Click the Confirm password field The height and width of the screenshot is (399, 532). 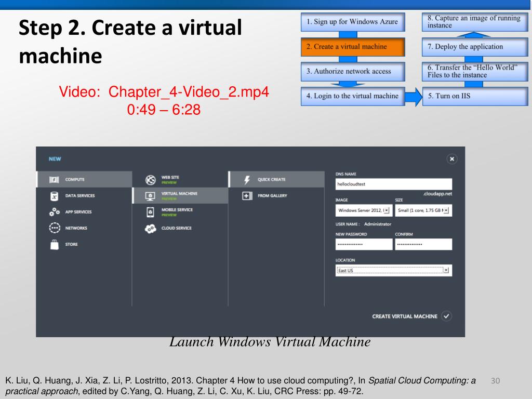423,244
